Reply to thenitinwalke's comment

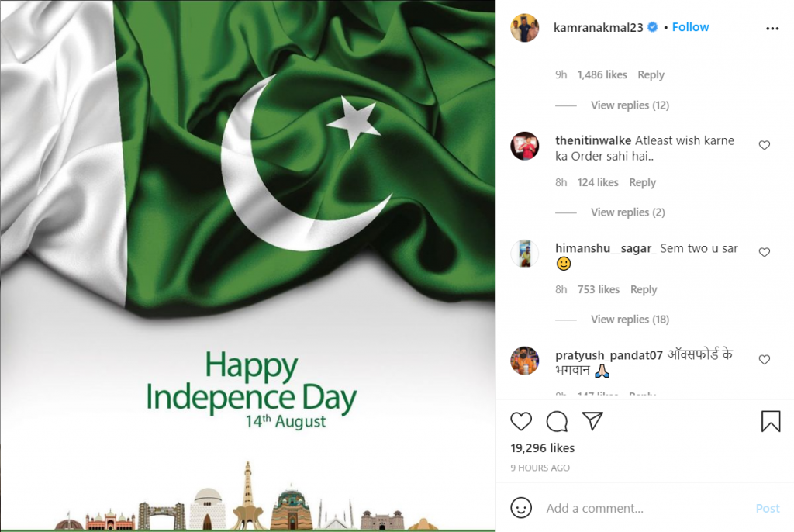(642, 182)
